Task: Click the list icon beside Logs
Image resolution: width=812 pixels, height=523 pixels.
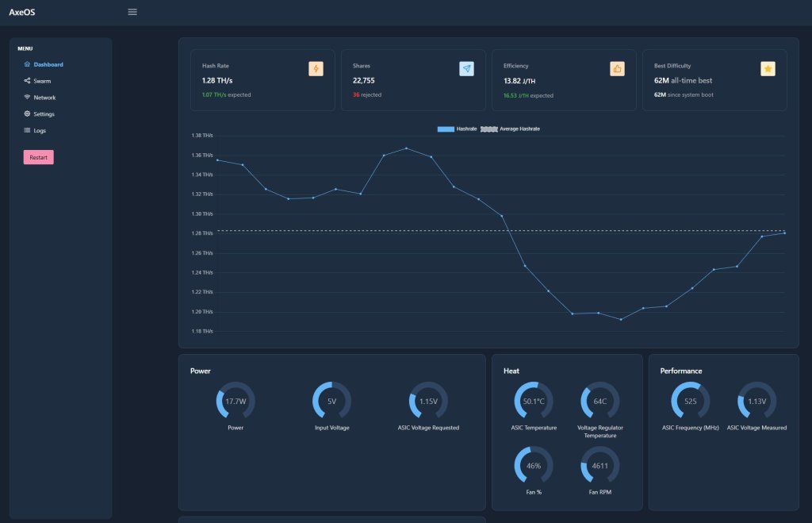Action: (x=27, y=130)
